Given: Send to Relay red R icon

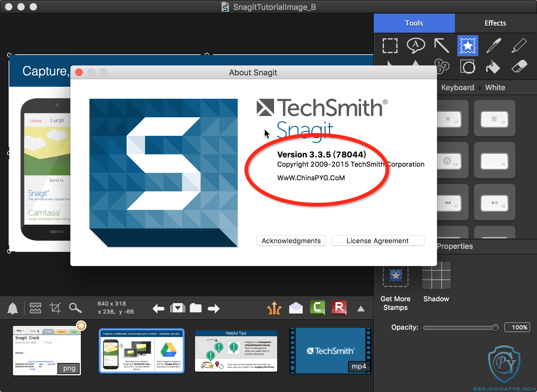Looking at the screenshot, I should [x=339, y=308].
